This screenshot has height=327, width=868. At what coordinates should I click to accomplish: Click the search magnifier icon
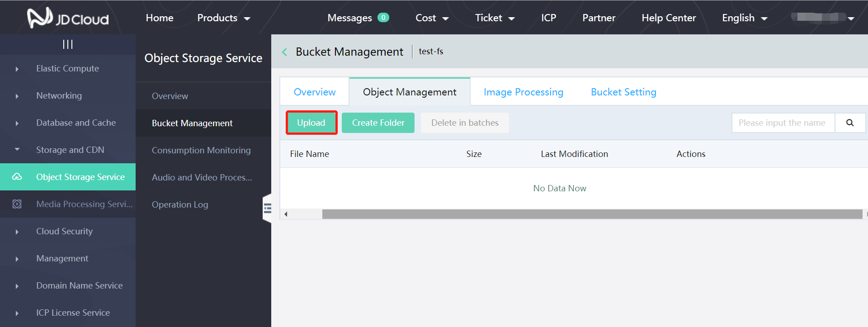coord(850,123)
